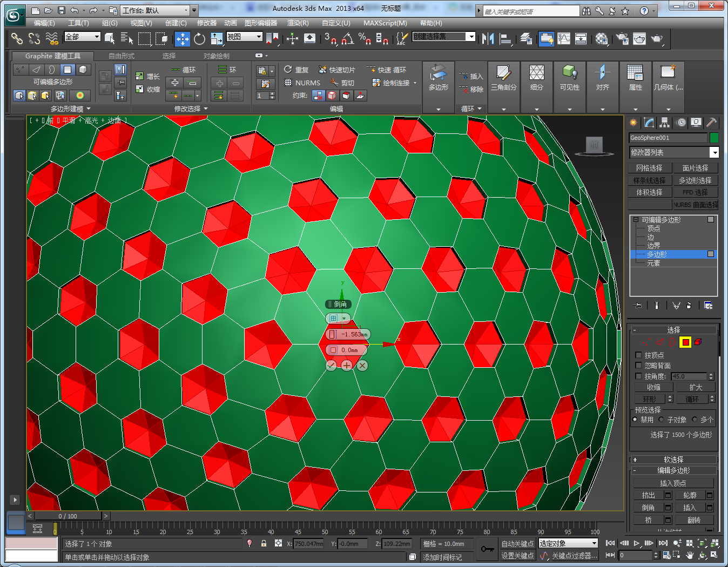Click the Mirror tool icon

click(x=488, y=38)
